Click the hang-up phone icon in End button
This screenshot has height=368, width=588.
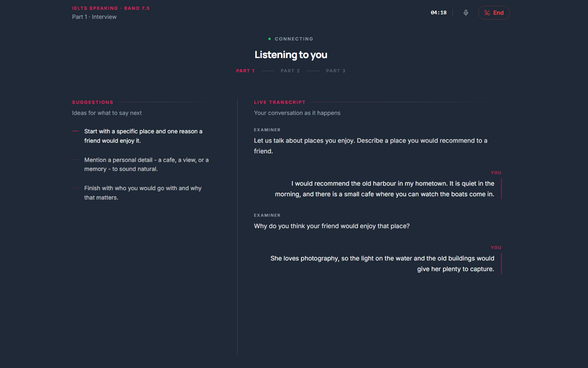point(487,13)
